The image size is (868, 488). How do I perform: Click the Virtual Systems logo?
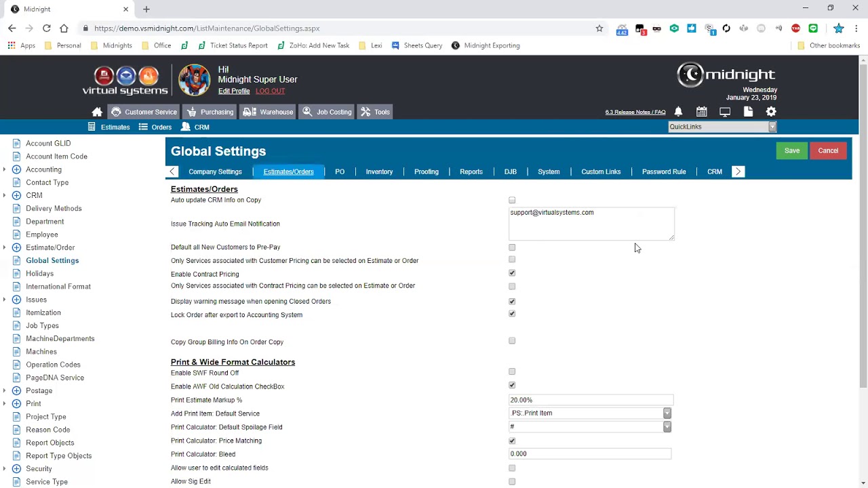tap(125, 80)
